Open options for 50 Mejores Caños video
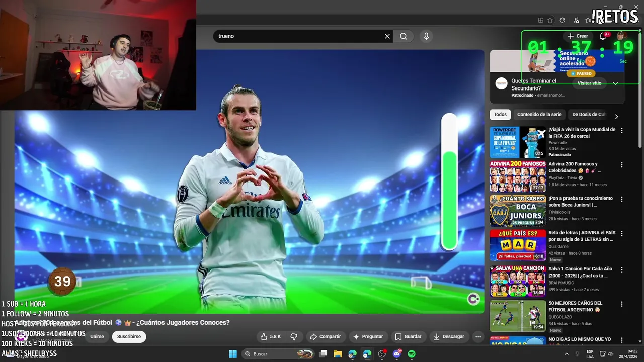 [x=622, y=304]
